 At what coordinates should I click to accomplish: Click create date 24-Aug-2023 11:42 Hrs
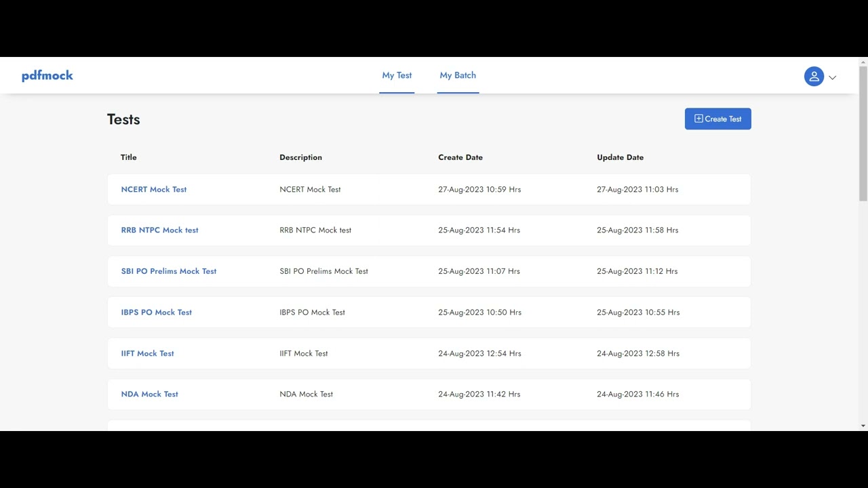(479, 394)
